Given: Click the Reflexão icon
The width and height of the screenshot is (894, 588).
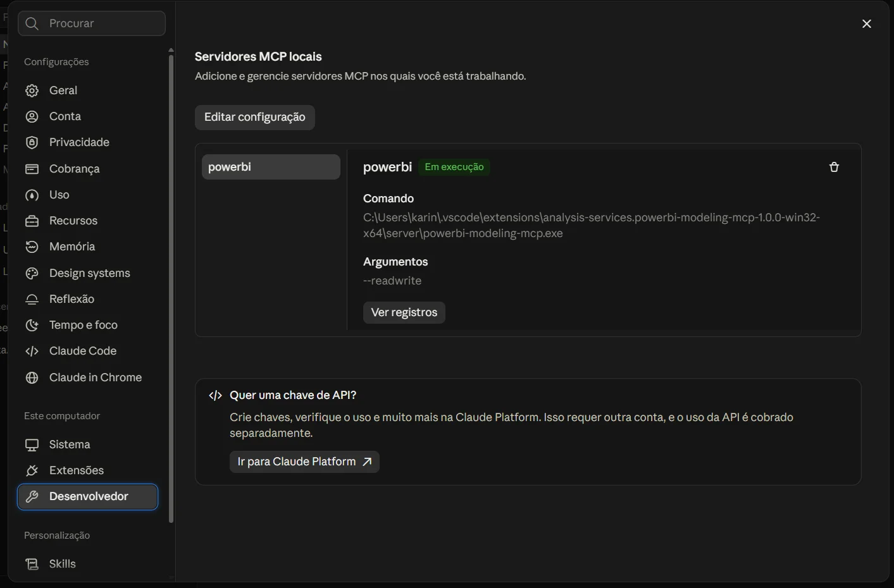Looking at the screenshot, I should [x=32, y=299].
